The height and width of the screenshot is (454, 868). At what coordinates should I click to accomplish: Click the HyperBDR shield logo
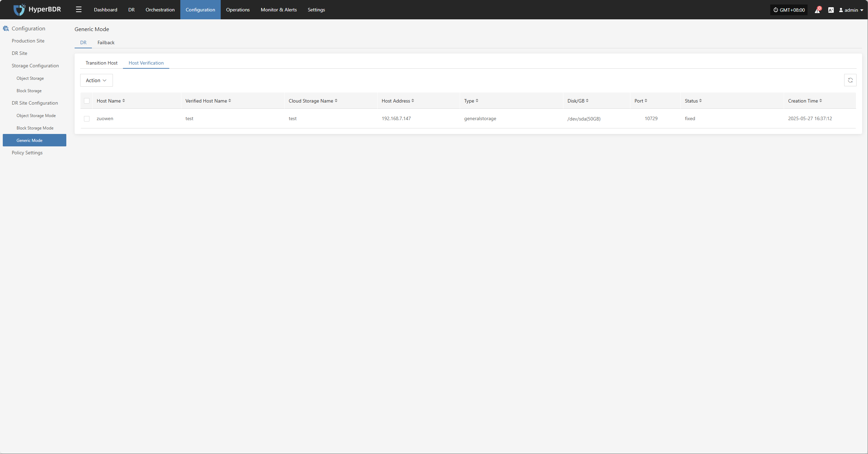click(x=19, y=10)
